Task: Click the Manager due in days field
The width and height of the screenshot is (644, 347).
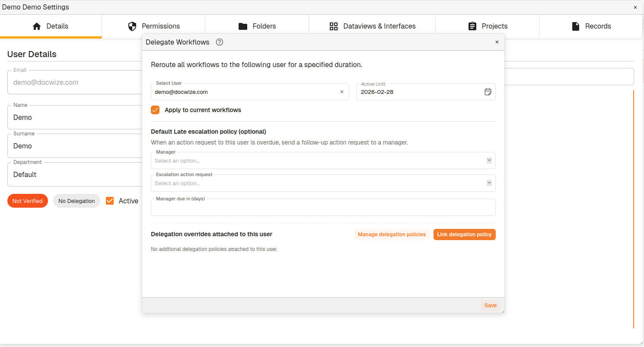Action: pos(322,209)
